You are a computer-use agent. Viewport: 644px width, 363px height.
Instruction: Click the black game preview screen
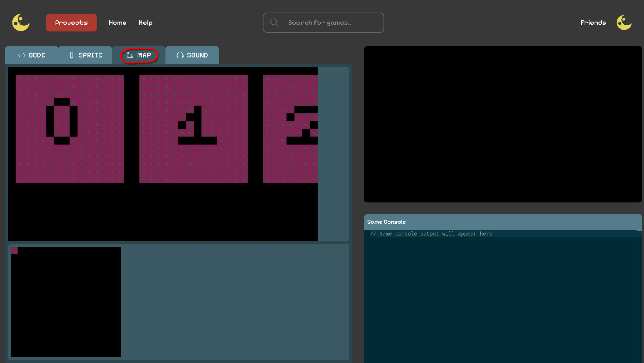point(503,124)
